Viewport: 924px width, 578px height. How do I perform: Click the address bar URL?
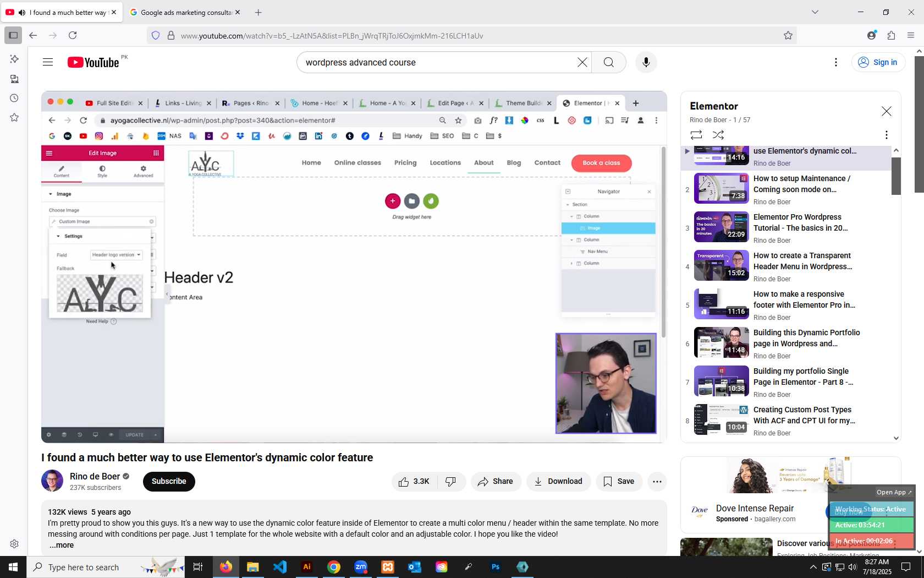[332, 36]
